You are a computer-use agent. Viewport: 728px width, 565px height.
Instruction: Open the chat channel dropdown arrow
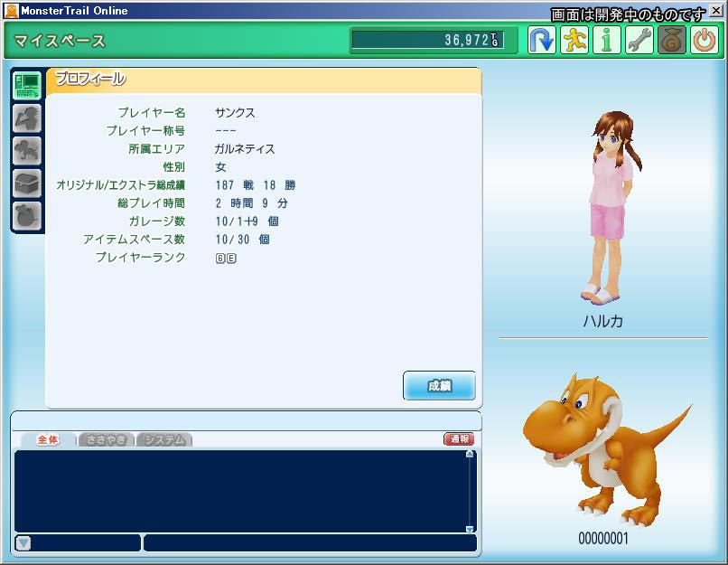pyautogui.click(x=23, y=542)
